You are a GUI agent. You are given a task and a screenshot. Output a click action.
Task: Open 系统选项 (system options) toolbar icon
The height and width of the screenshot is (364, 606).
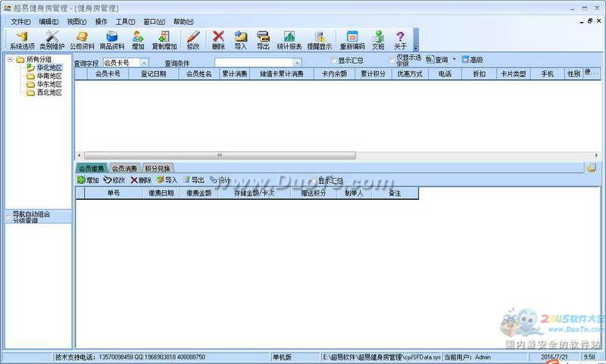tap(22, 40)
